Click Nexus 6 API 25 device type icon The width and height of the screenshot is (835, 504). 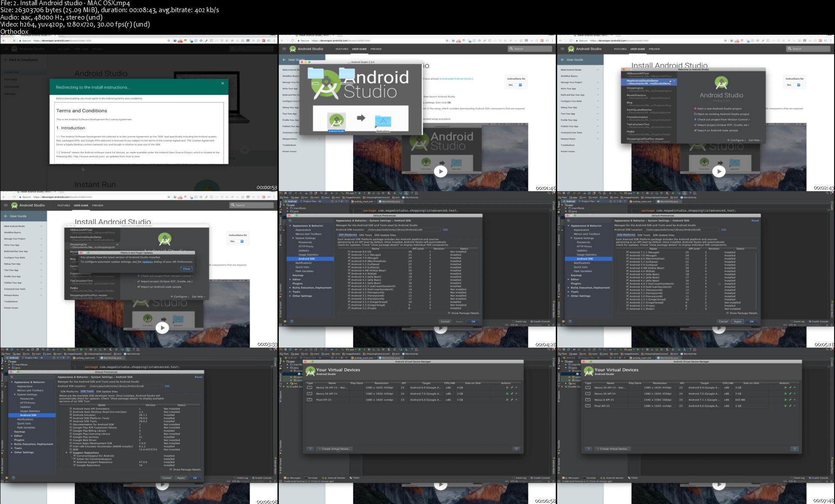pyautogui.click(x=588, y=400)
